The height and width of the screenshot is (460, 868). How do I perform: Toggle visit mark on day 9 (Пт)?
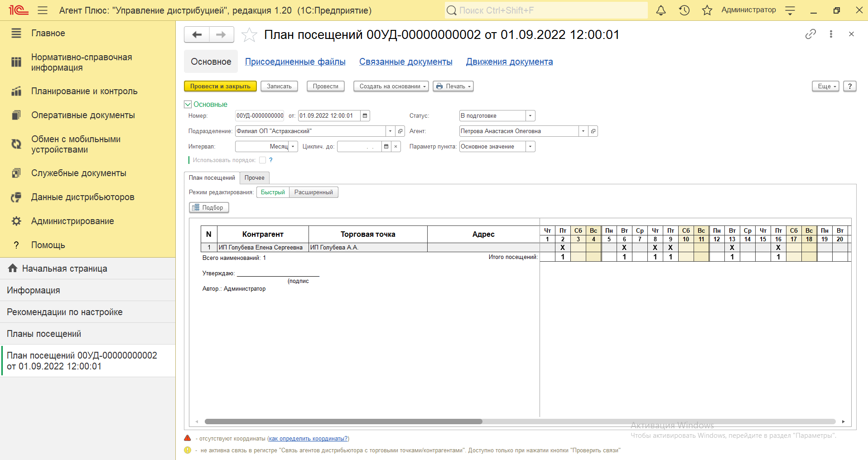670,248
